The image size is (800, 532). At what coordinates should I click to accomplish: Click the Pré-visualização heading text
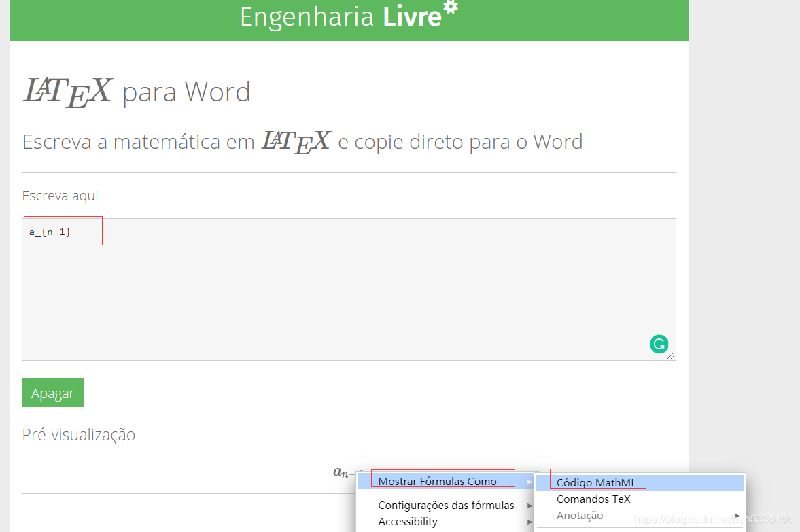[79, 435]
